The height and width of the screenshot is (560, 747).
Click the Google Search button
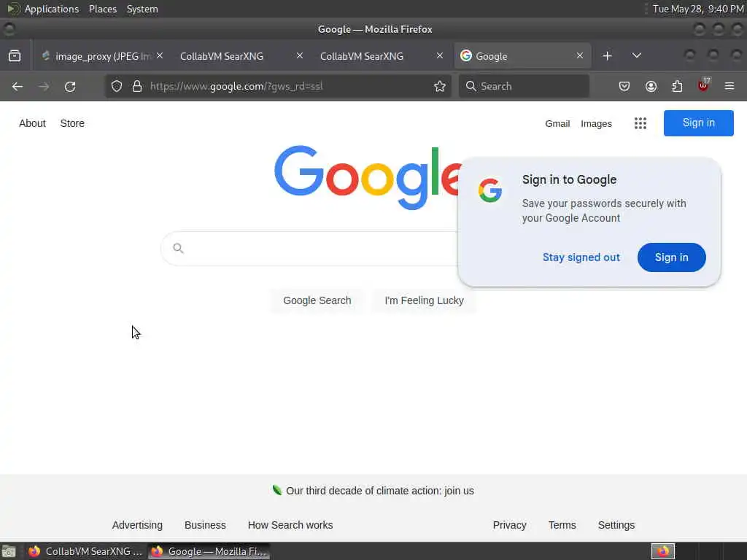coord(317,300)
